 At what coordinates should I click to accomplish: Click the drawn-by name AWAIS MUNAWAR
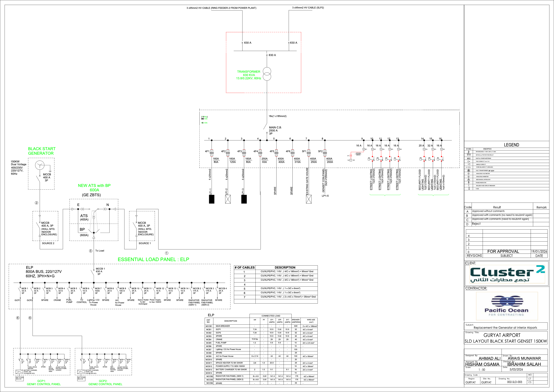(524, 358)
